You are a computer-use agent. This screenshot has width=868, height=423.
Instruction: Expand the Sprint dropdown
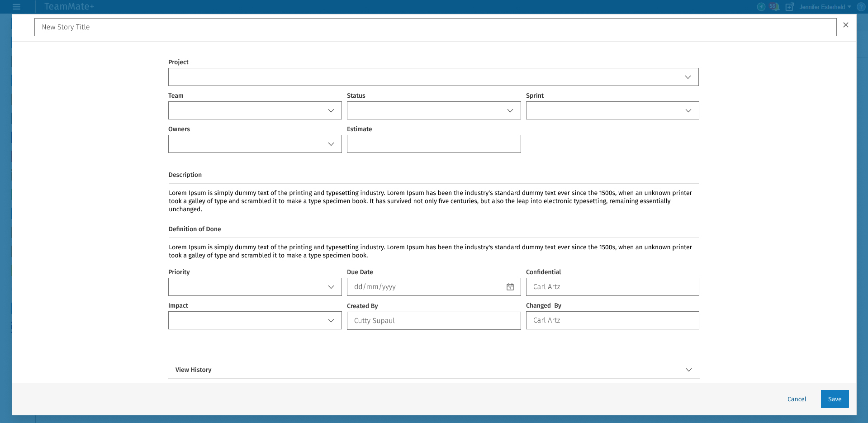(612, 110)
